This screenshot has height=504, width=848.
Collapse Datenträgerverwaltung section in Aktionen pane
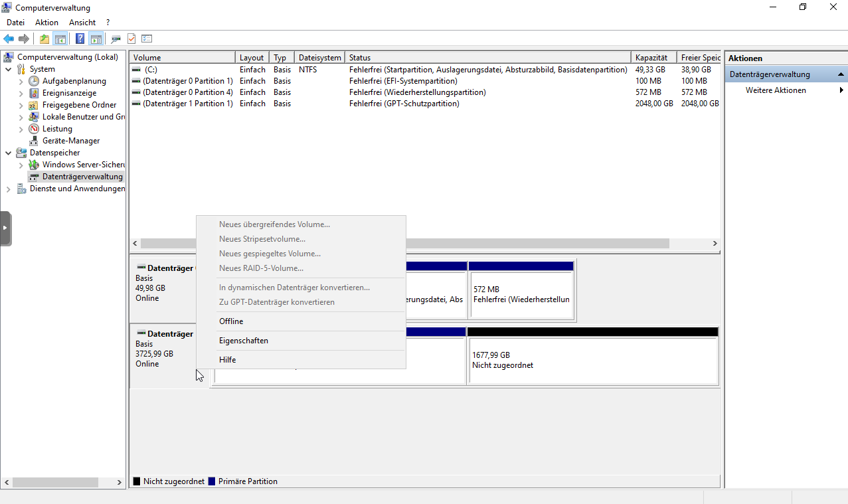(x=841, y=74)
